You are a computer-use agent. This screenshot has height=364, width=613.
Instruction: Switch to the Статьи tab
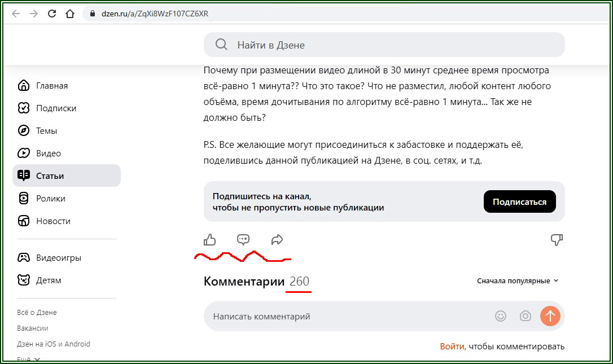[49, 176]
